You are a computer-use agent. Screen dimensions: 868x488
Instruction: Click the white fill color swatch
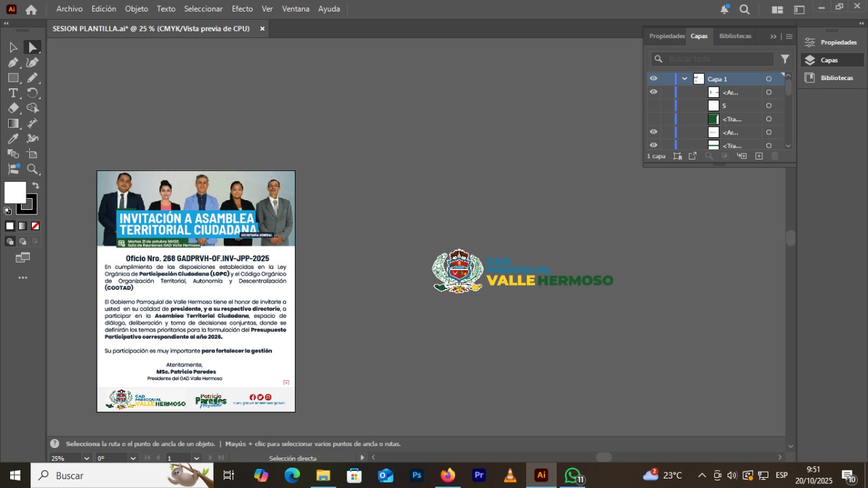coord(14,192)
